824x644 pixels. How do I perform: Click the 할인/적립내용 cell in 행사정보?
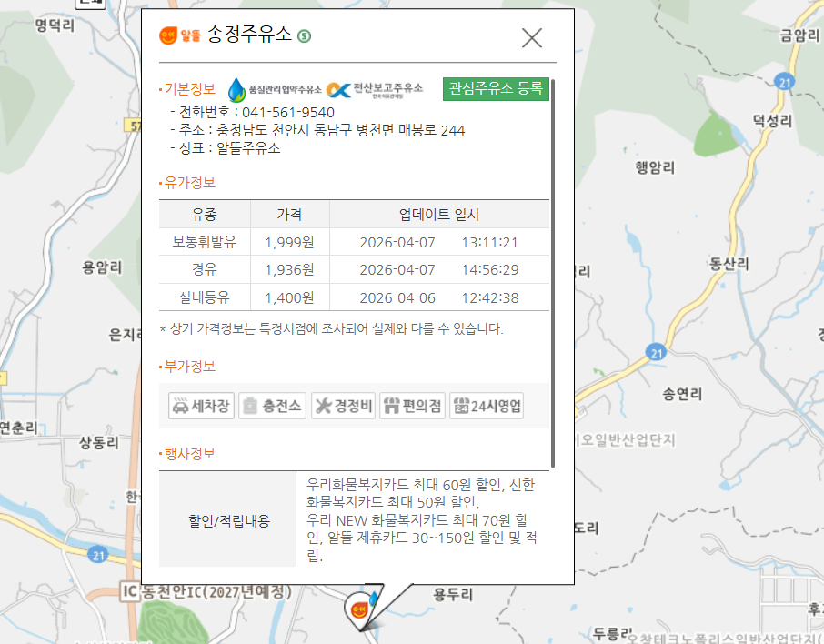pos(228,520)
